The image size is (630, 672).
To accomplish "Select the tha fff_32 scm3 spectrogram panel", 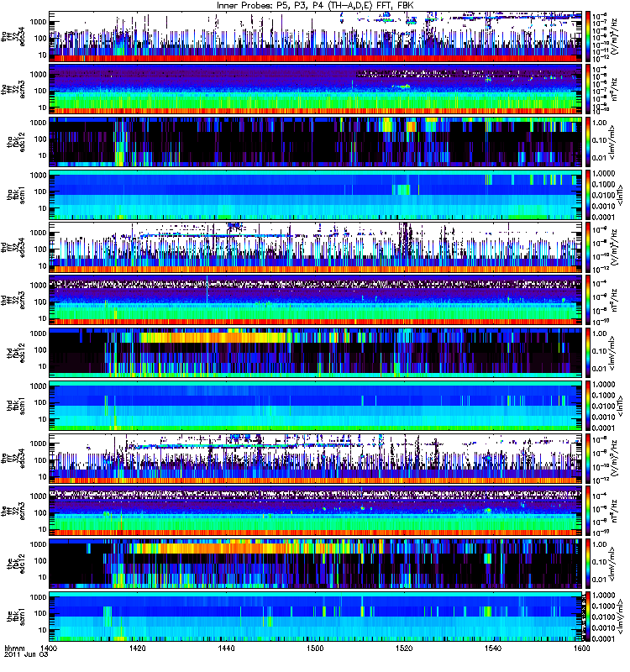I will point(315,89).
